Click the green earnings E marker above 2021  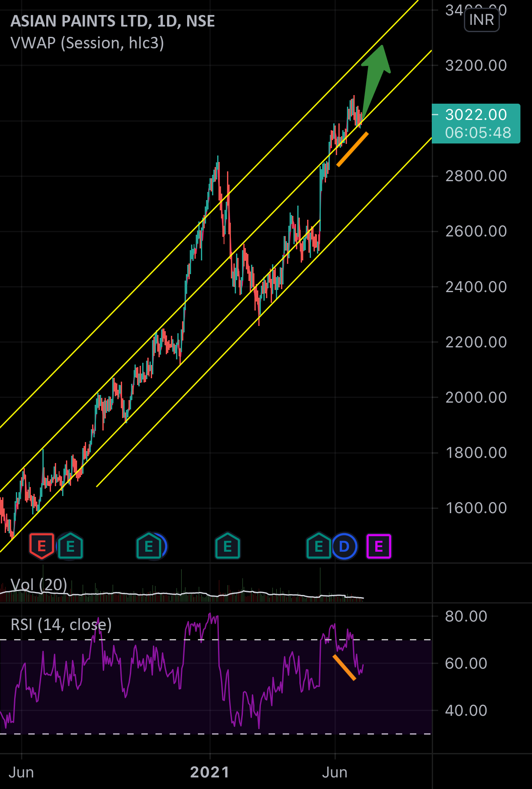click(x=227, y=546)
